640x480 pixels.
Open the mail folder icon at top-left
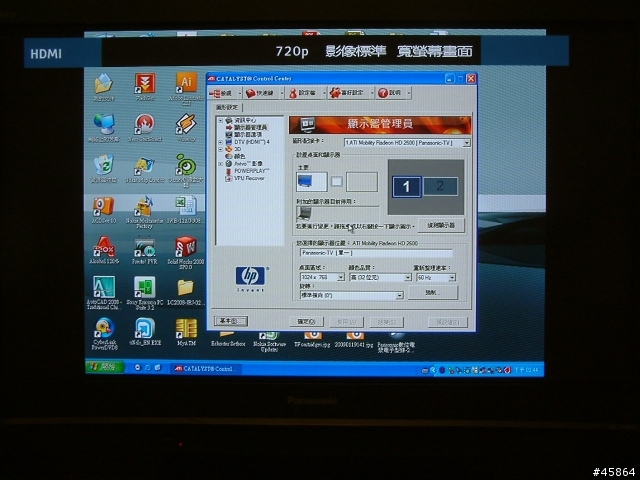click(x=104, y=83)
